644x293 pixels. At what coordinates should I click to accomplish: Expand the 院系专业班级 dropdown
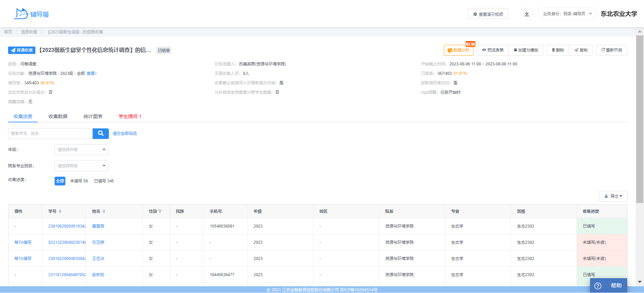81,166
